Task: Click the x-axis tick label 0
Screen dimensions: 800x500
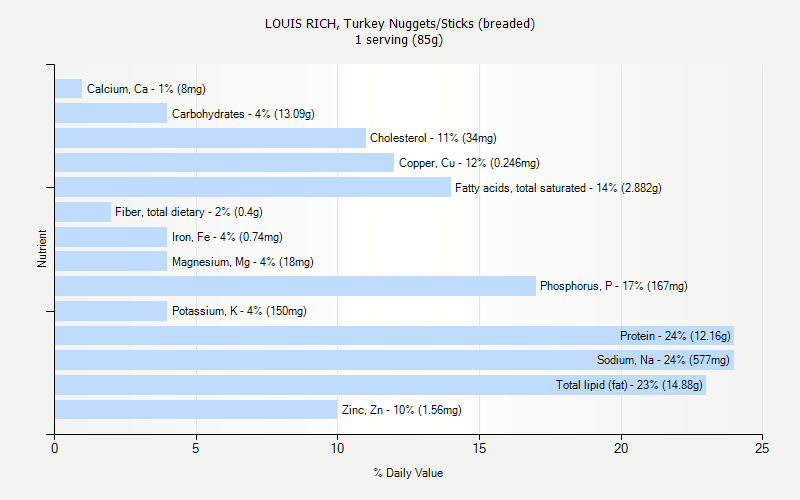Action: click(55, 448)
